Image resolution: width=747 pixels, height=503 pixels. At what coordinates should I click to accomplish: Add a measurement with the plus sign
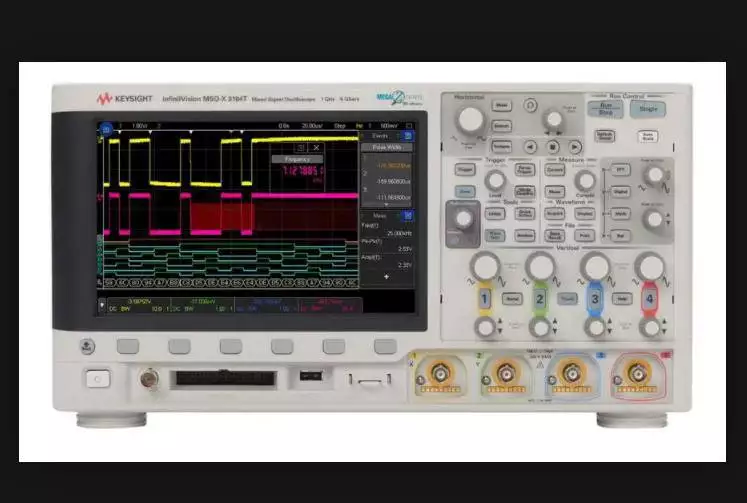[386, 277]
